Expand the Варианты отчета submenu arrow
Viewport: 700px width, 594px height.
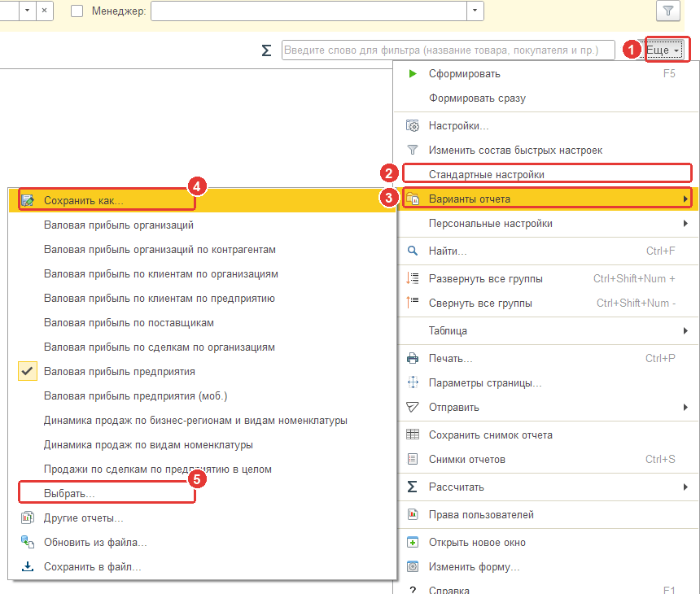(685, 199)
